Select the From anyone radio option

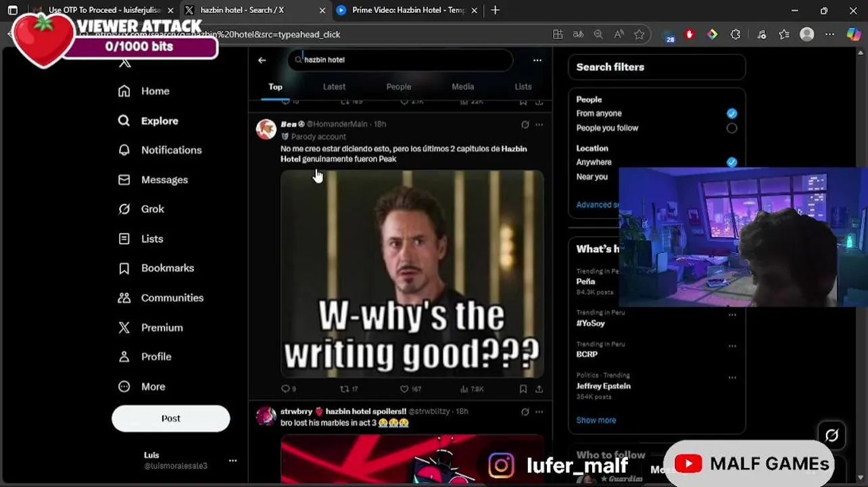[x=731, y=114]
